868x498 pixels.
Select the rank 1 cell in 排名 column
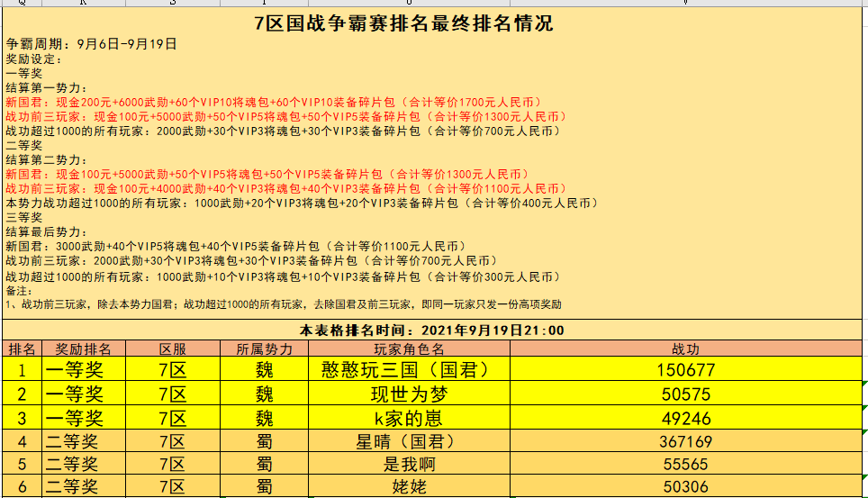click(22, 369)
